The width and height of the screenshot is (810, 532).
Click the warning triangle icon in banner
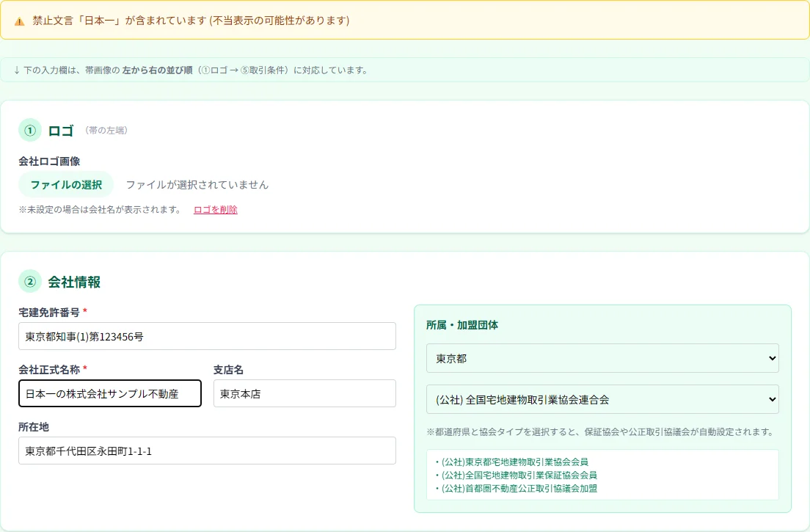[x=19, y=21]
